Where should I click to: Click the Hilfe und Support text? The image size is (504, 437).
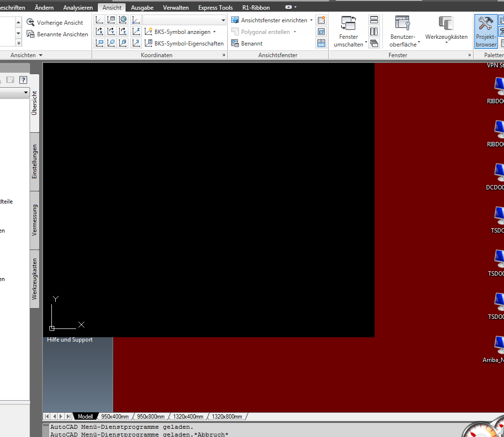pyautogui.click(x=70, y=340)
